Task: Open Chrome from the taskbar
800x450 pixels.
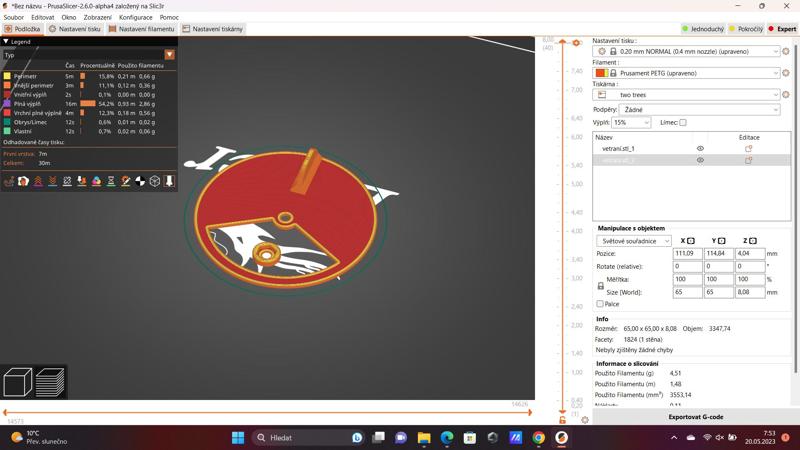Action: 538,438
